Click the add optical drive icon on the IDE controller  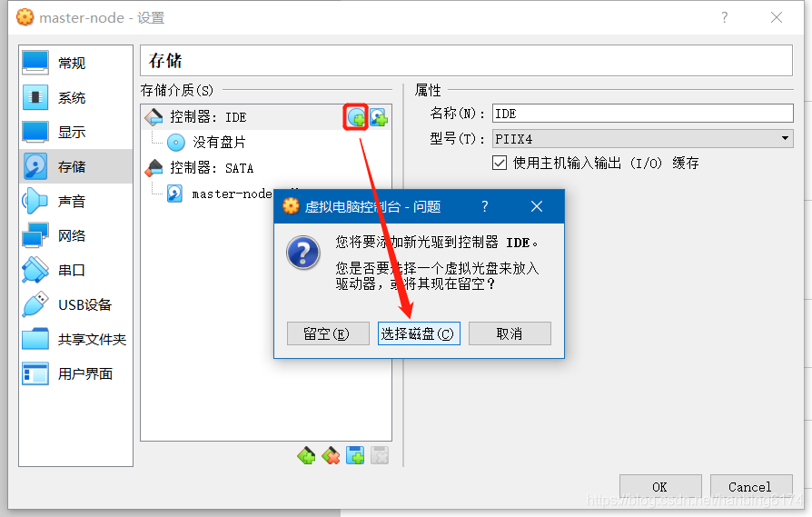(356, 117)
